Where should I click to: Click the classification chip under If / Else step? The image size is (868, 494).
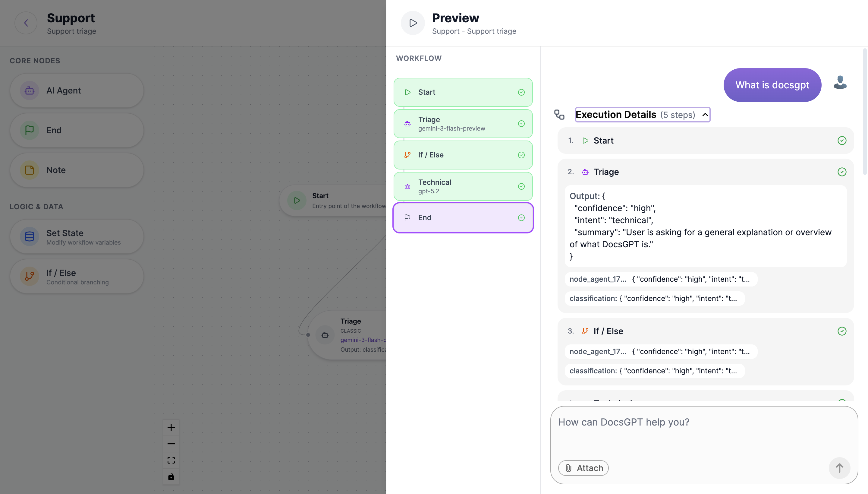tap(654, 371)
